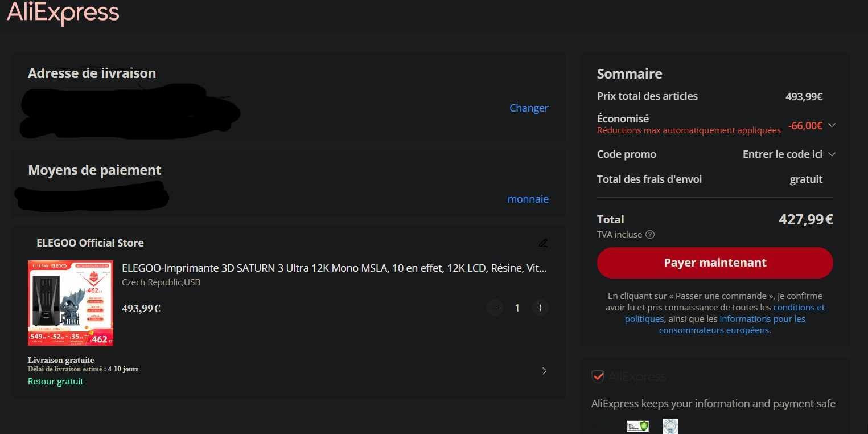Viewport: 868px width, 434px height.
Task: Increase quantity with the plus button
Action: pos(540,308)
